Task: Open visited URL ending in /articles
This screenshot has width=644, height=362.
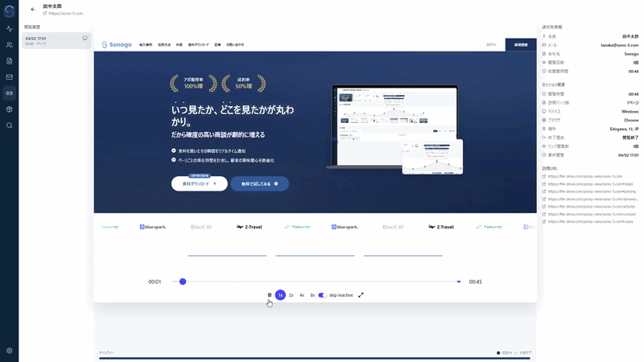Action: click(591, 207)
